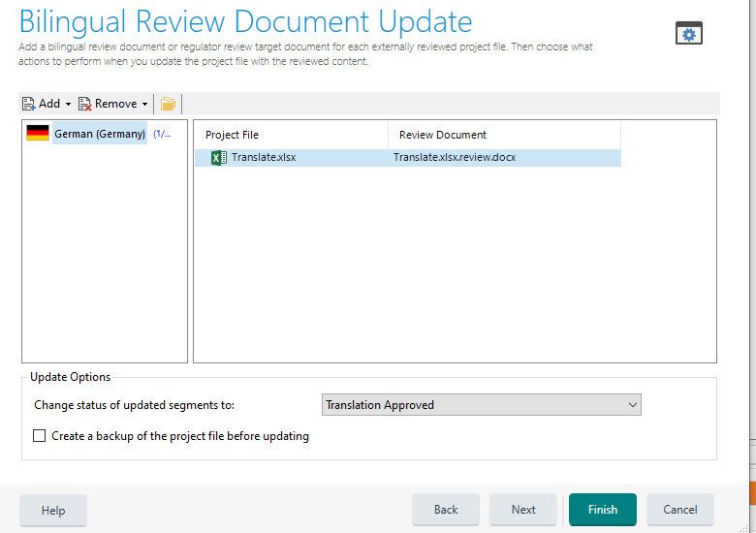Click the (1/... file count text
Screen dimensions: 756x533
(162, 134)
